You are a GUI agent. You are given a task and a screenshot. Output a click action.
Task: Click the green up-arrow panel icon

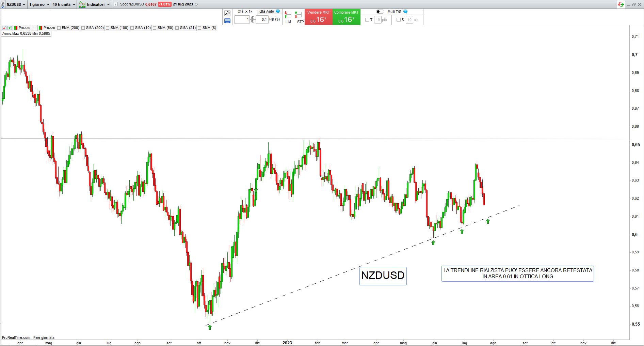[x=10, y=28]
